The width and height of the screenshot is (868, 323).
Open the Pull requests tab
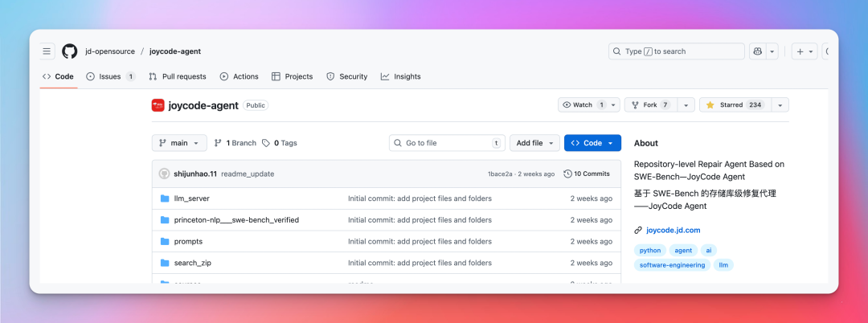click(x=178, y=76)
